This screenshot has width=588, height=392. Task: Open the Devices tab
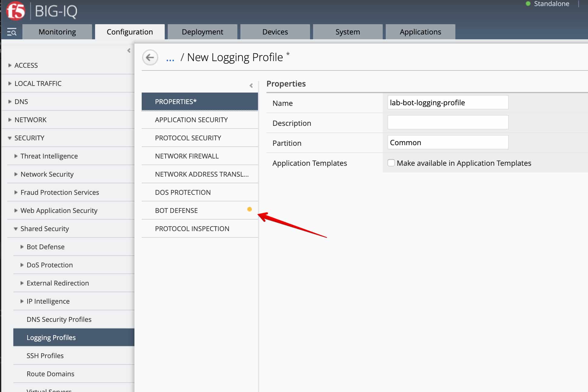275,32
